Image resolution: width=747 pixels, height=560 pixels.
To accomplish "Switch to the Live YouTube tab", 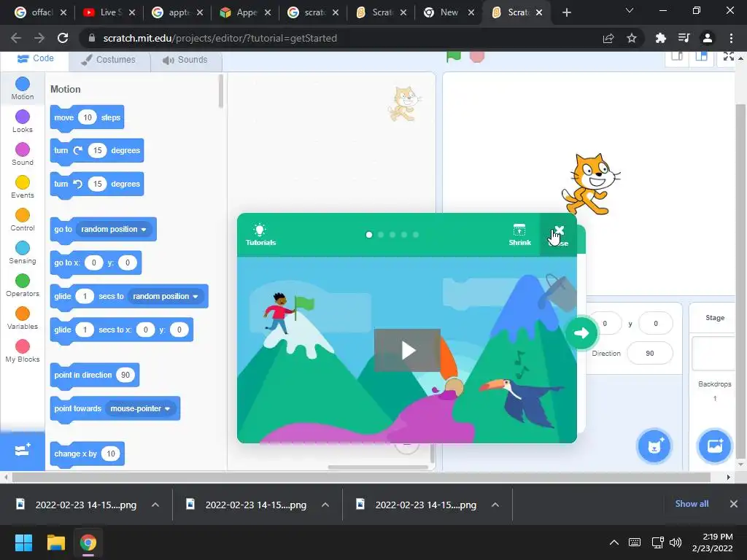I will click(x=109, y=12).
